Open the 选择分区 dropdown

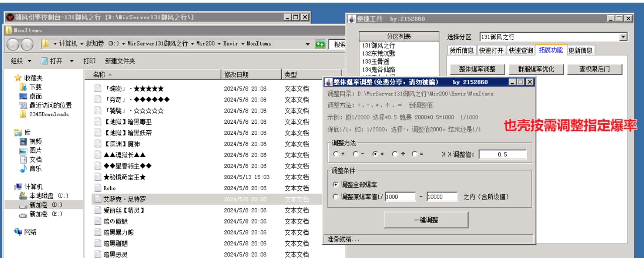[623, 37]
